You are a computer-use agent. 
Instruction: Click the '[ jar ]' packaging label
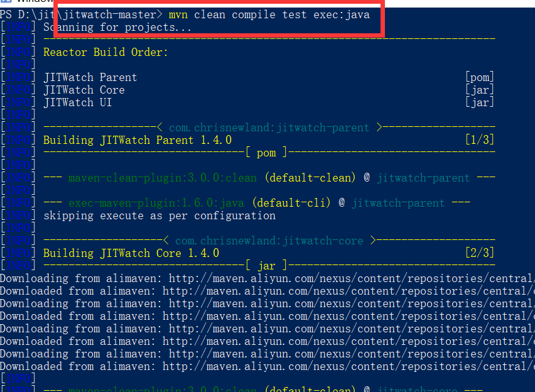point(266,266)
